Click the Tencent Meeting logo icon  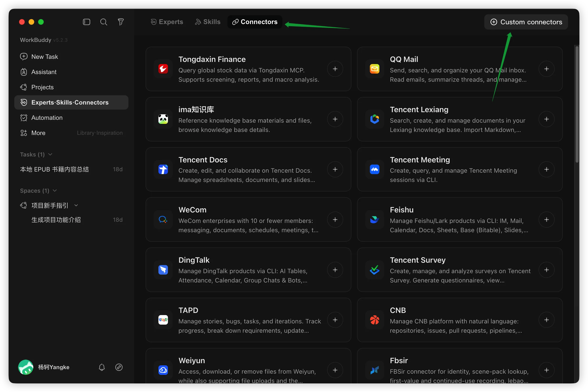click(x=375, y=169)
